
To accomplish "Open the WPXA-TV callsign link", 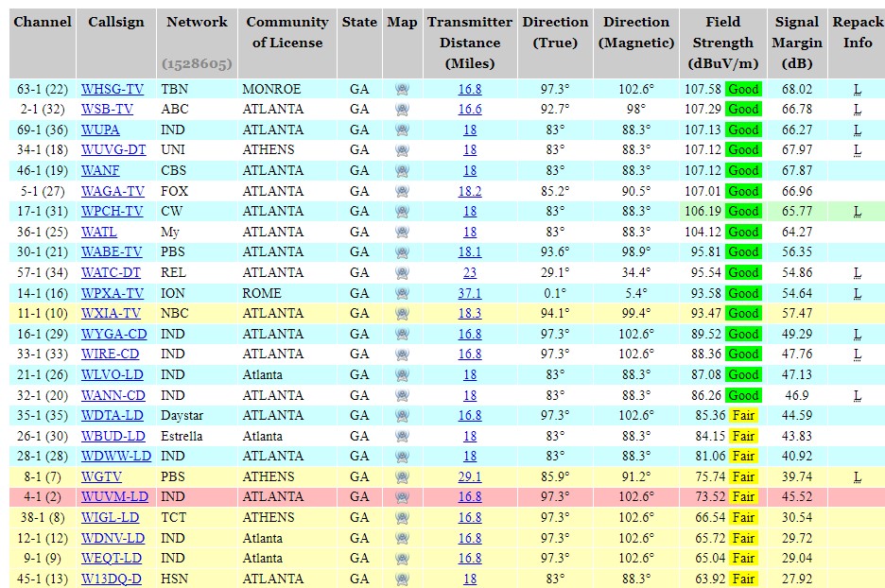I will pyautogui.click(x=113, y=293).
